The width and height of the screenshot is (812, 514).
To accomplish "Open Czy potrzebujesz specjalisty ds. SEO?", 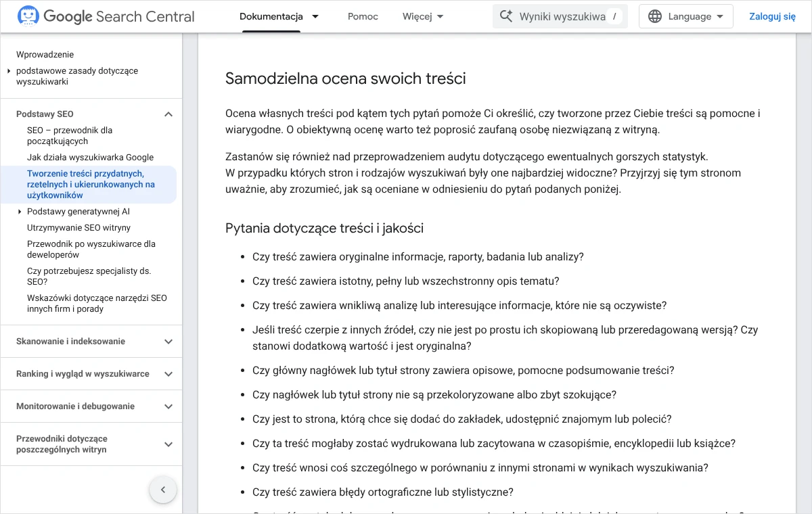I will pyautogui.click(x=89, y=277).
